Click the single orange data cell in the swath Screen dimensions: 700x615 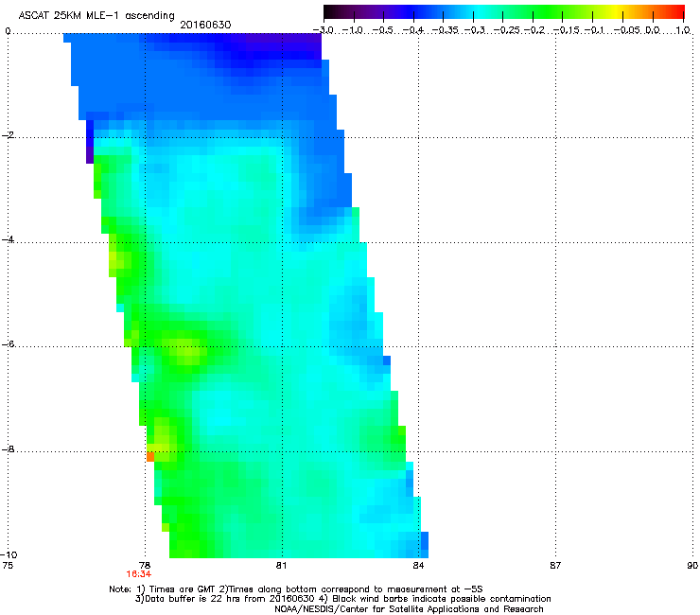[150, 456]
